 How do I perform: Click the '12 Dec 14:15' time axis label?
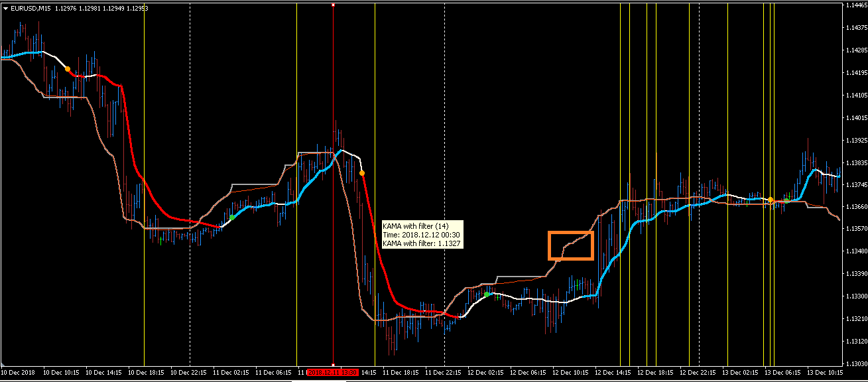click(613, 373)
